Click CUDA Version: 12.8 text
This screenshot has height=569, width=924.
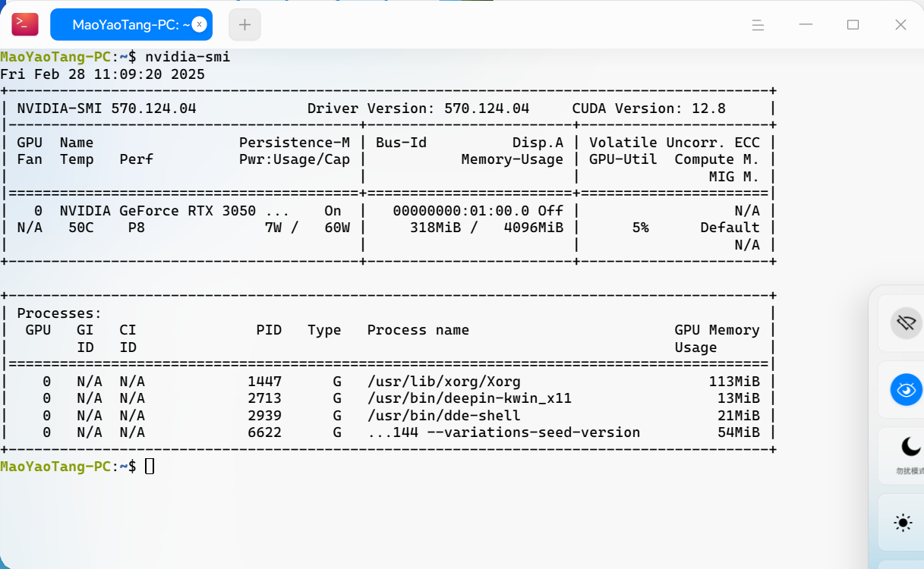tap(649, 108)
